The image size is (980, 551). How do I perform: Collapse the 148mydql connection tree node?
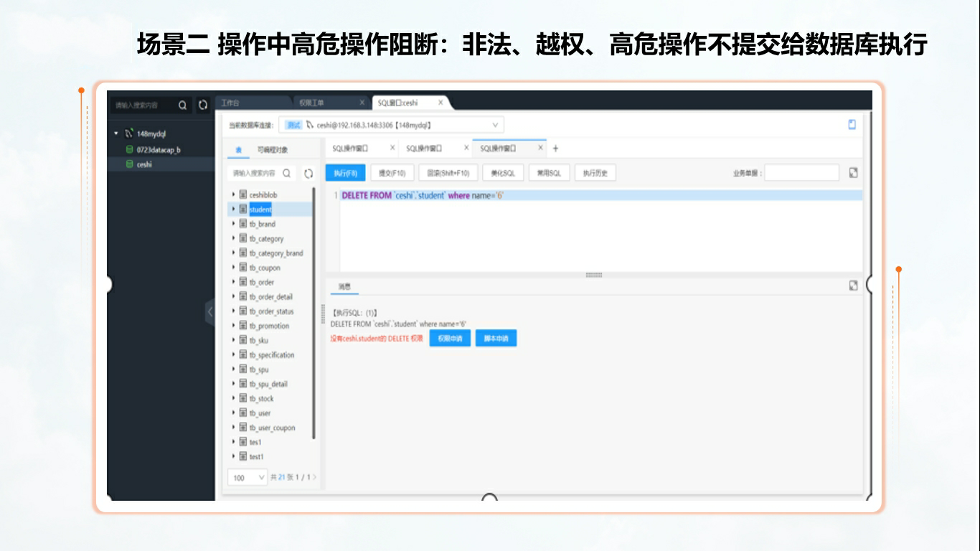[116, 133]
